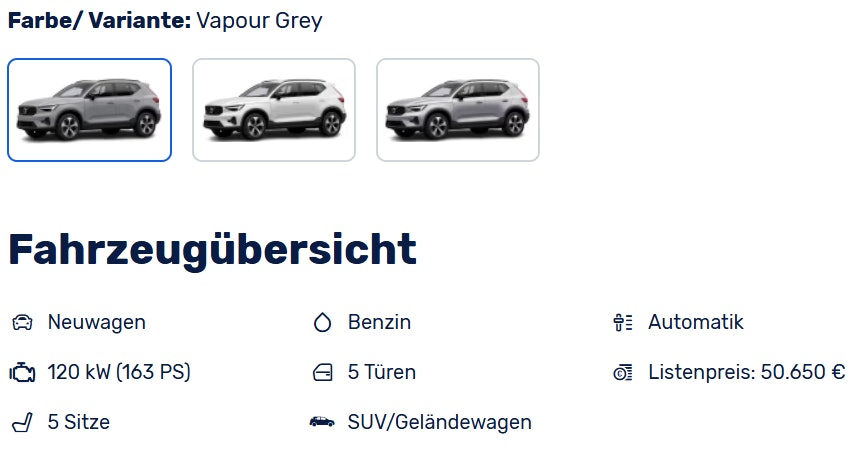Screen dimensions: 860x471
Task: Click the SUV silhouette icon
Action: click(x=322, y=422)
